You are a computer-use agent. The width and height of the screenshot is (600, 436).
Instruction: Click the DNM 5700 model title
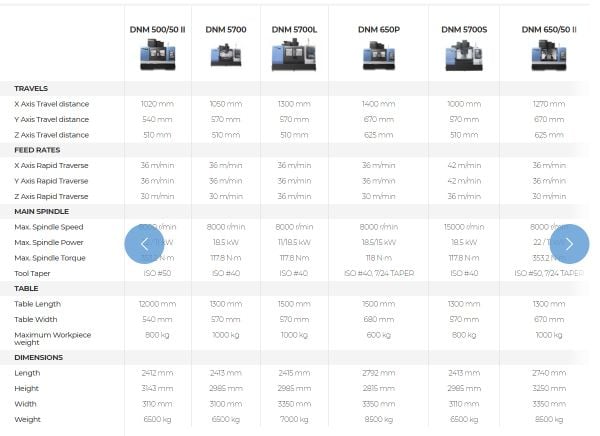pos(226,29)
